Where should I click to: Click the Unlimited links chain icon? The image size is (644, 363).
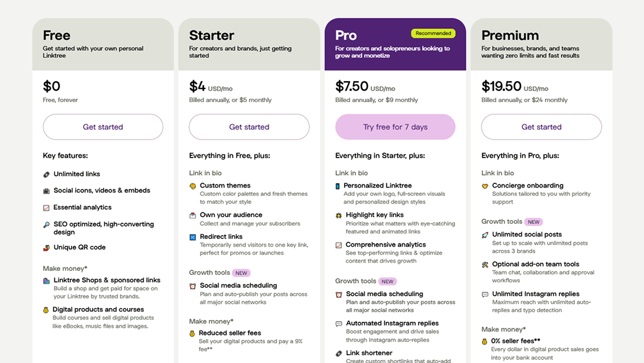coord(46,174)
